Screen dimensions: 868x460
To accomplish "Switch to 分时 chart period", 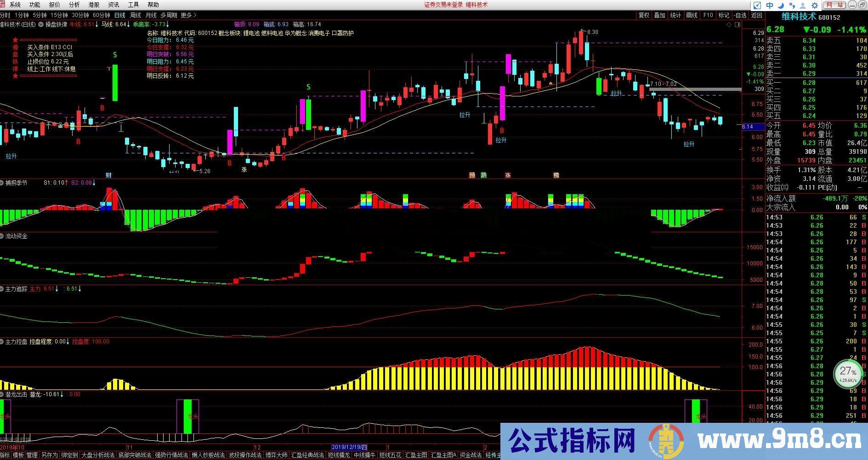I will pos(5,15).
